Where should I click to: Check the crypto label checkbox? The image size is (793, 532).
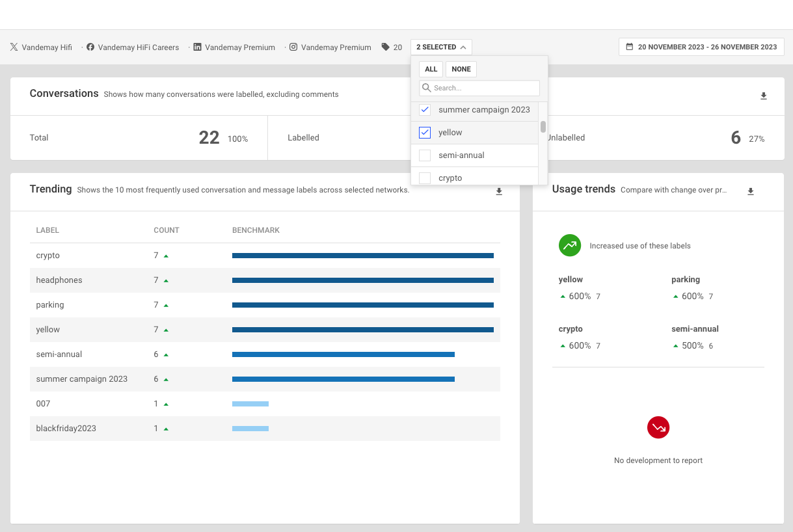[425, 178]
